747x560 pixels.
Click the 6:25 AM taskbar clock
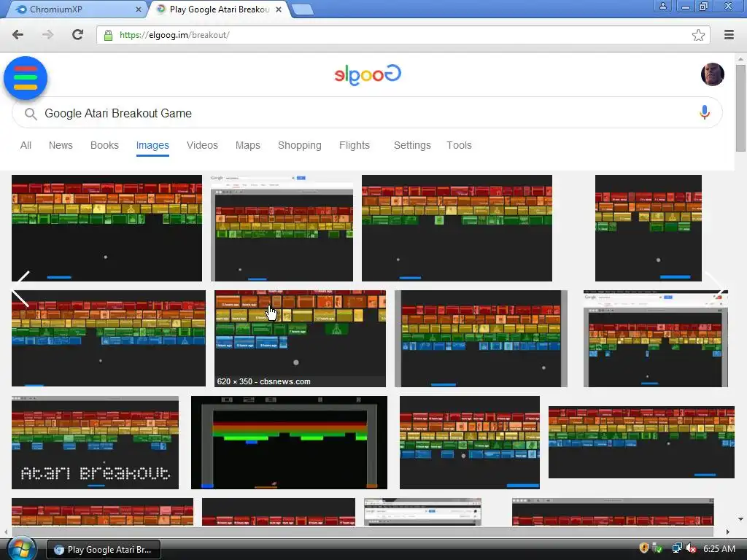[x=719, y=548]
